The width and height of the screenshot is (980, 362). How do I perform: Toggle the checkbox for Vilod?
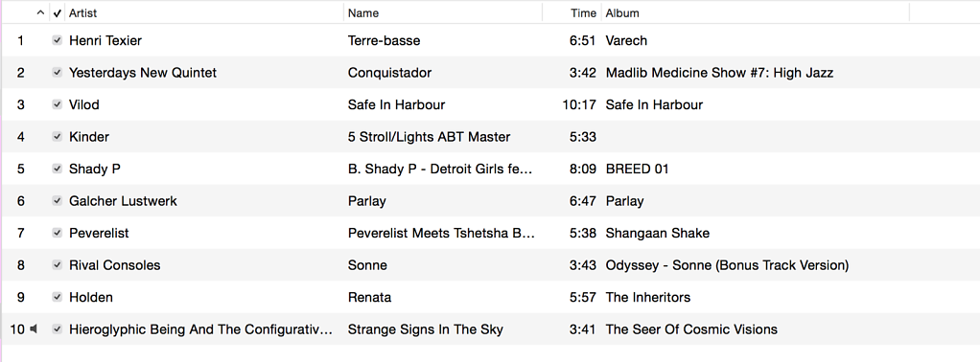[58, 104]
